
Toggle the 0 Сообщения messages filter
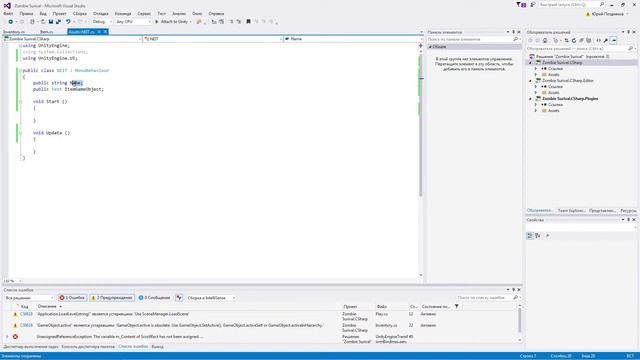click(x=154, y=298)
